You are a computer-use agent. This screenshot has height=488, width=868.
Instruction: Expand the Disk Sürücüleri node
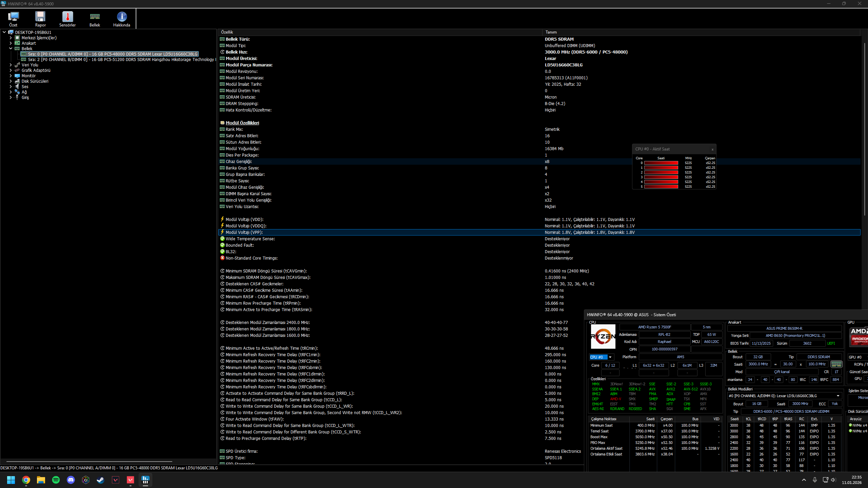11,81
